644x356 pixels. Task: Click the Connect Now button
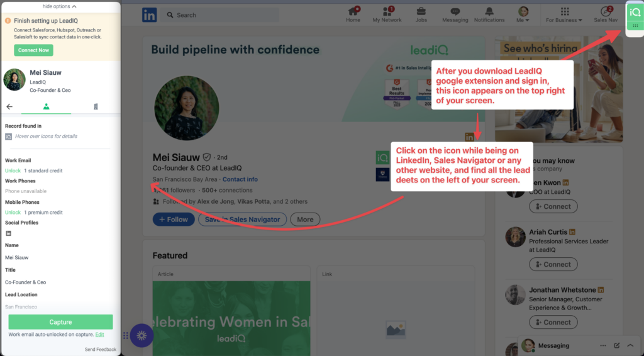click(33, 50)
